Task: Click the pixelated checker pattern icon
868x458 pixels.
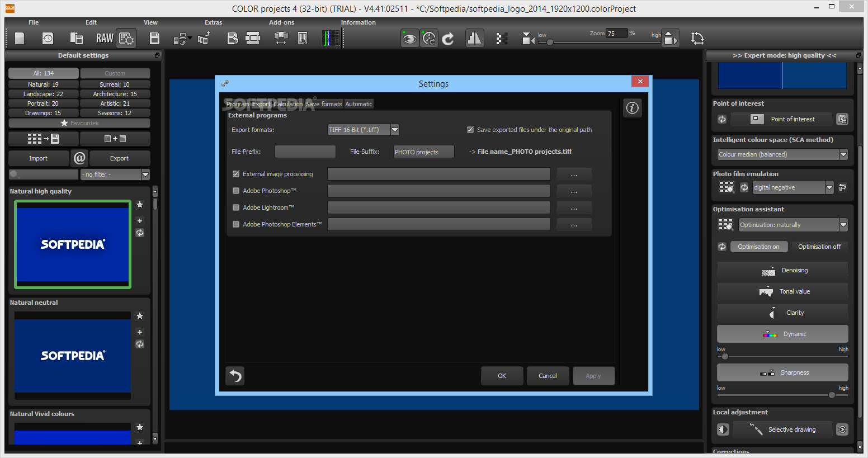Action: [x=502, y=39]
